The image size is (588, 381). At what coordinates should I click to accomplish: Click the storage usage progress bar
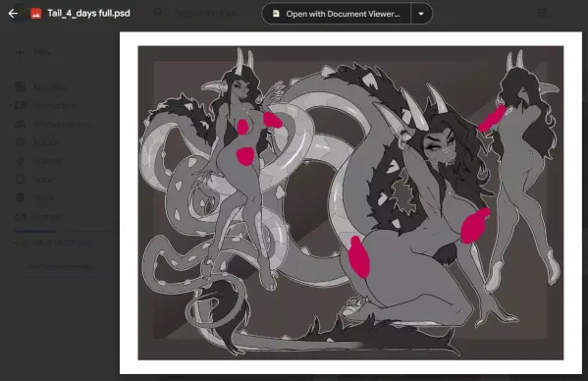click(x=60, y=231)
